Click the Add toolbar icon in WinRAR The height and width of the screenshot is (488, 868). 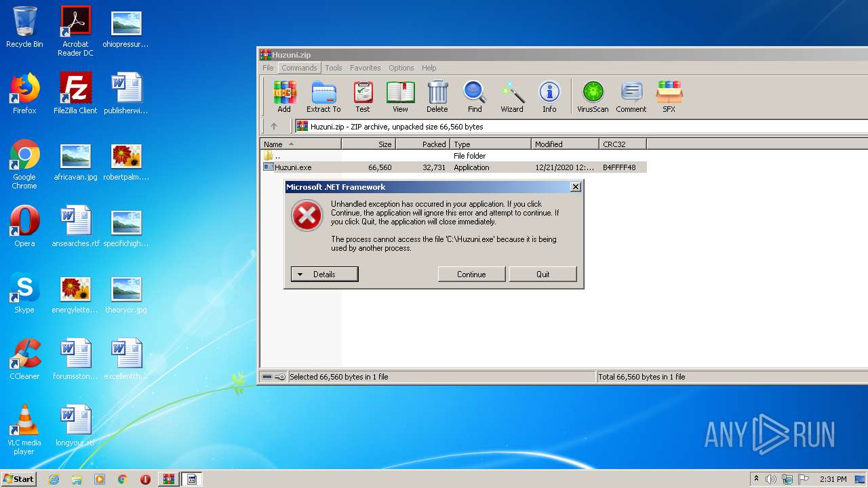click(x=284, y=96)
